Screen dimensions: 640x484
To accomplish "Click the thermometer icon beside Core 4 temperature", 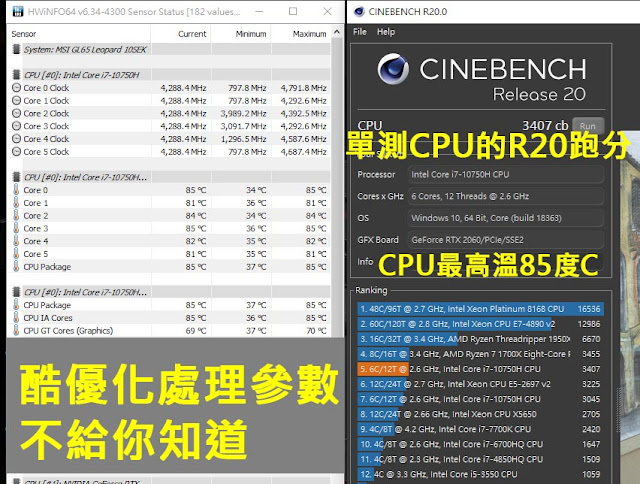I will pos(16,241).
